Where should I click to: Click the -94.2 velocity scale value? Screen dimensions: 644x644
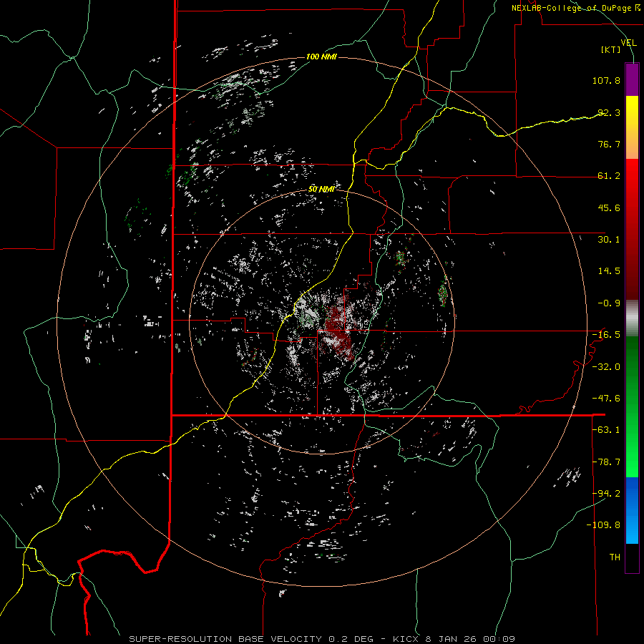point(606,493)
